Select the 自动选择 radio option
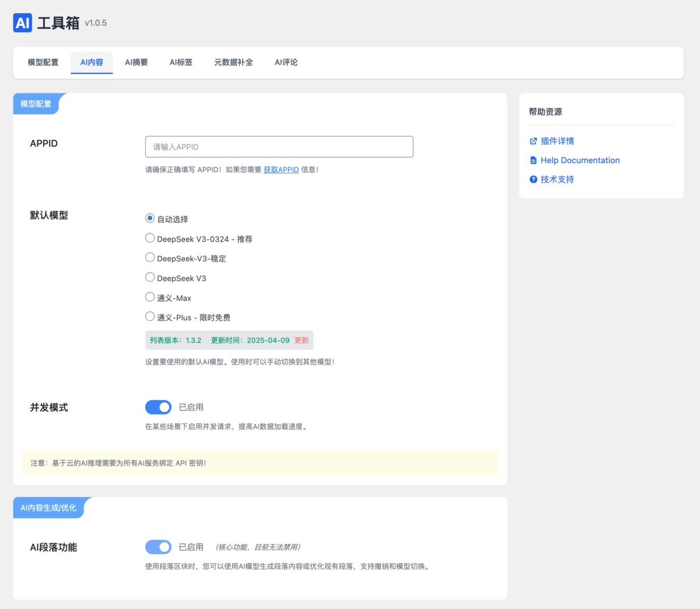The width and height of the screenshot is (700, 609). tap(150, 218)
